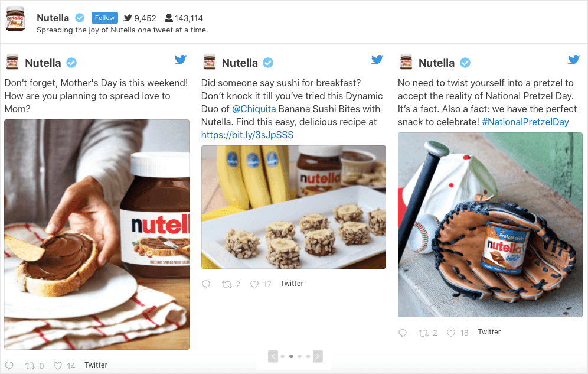Click the Follow button next to Nutella
Screen dimensions: 588x374
pyautogui.click(x=104, y=18)
